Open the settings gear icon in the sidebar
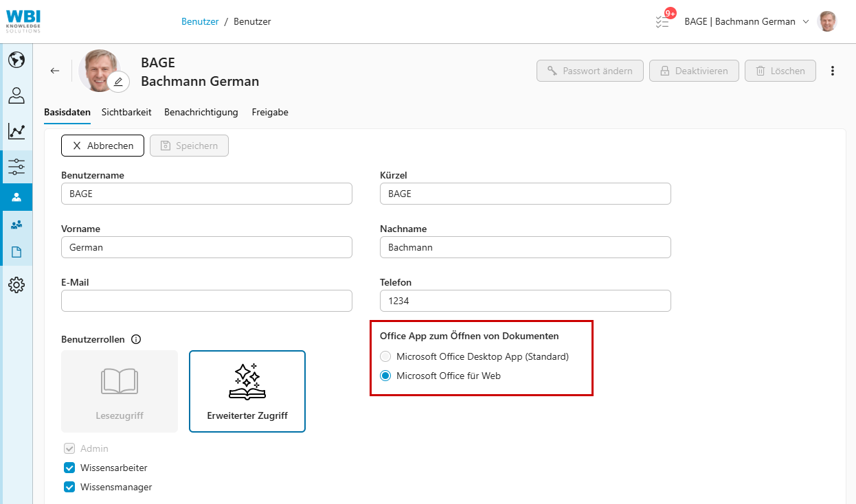856x504 pixels. click(16, 284)
